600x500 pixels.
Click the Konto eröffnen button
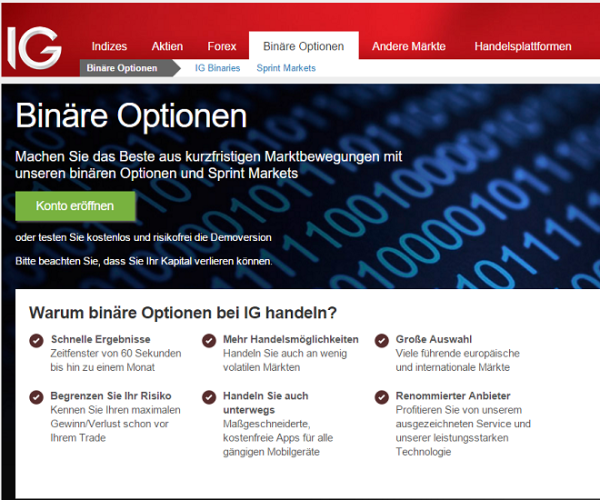[75, 206]
